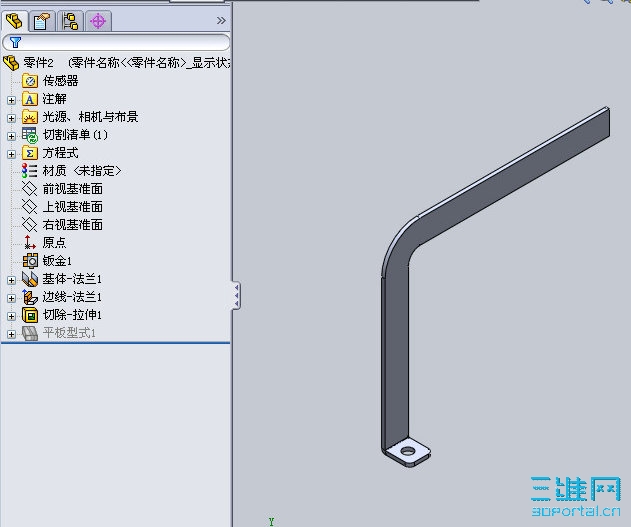Click the 钣金1 label
Viewport: 631px width, 527px height.
coord(57,261)
